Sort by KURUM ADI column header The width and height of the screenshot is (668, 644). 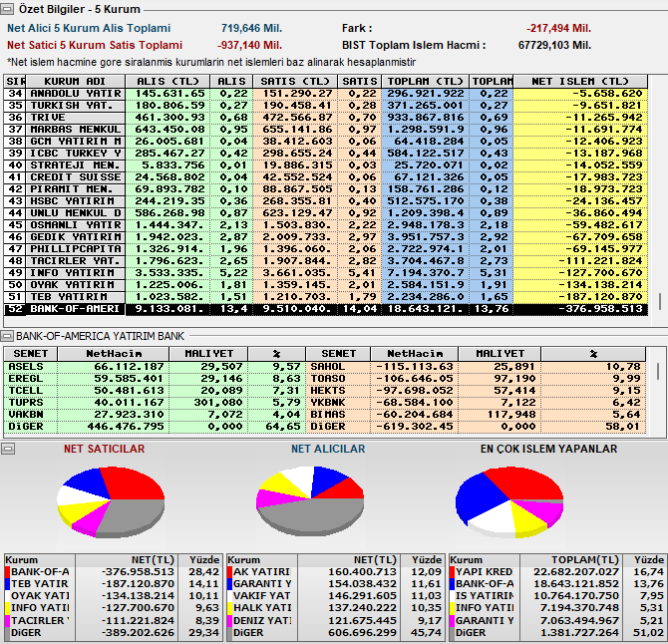click(76, 82)
